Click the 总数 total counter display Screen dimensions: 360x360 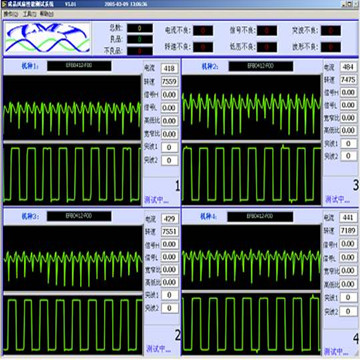point(140,28)
